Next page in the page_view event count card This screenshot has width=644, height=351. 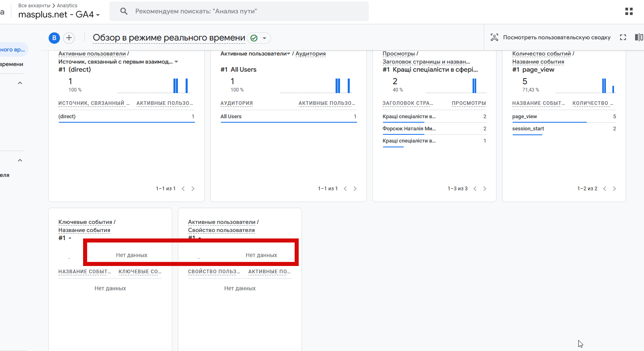click(614, 189)
